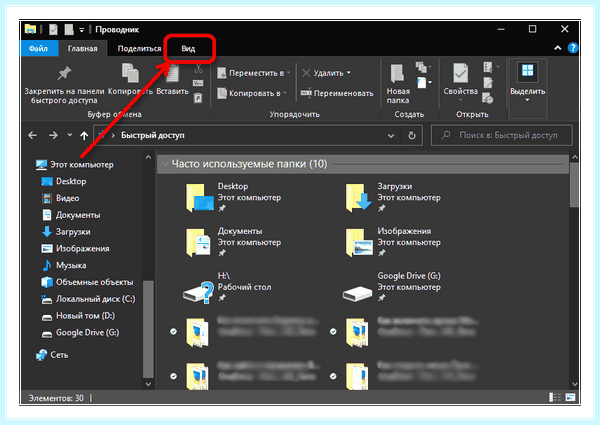Select the Загрузки folder tile
Screen dimensions: 600x425
coord(393,197)
